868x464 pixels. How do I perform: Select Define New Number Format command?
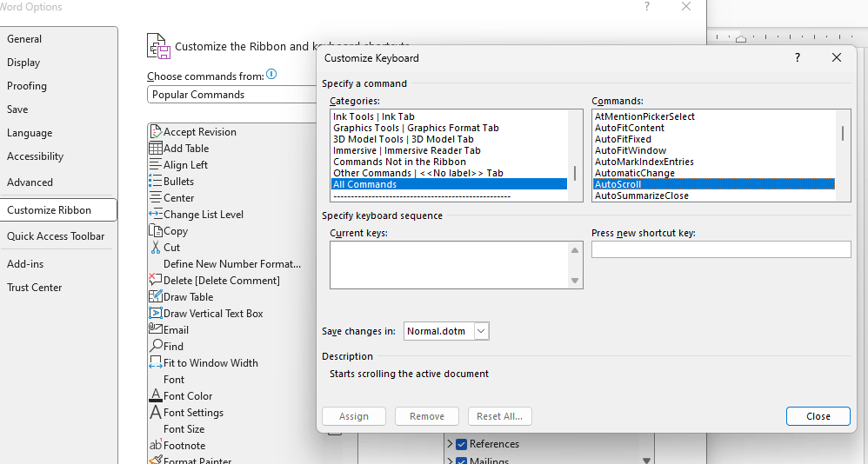[232, 264]
